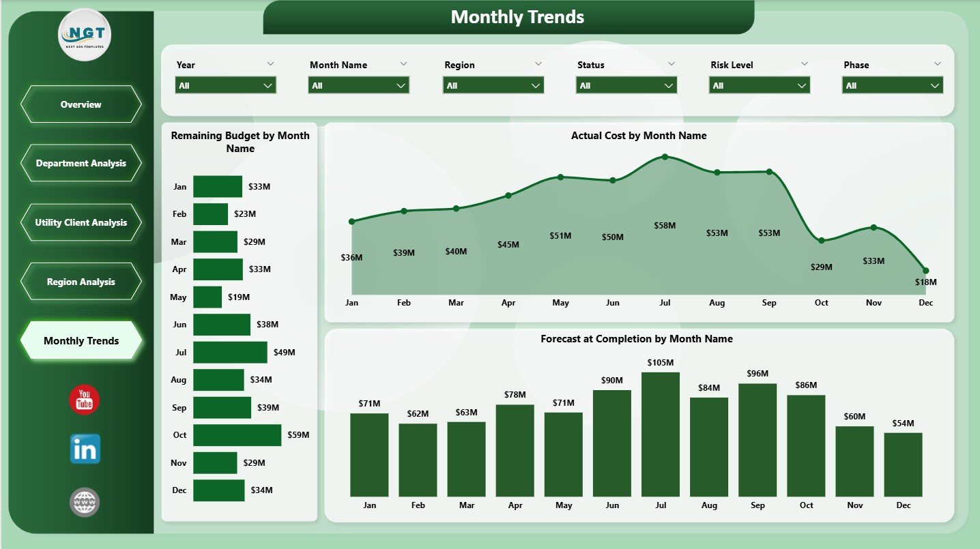Select the Monthly Trends title banner
Screen dimensions: 980x549
[x=517, y=16]
